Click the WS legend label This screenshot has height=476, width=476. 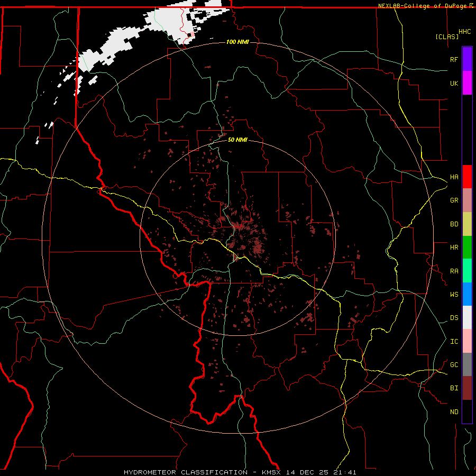tap(454, 295)
